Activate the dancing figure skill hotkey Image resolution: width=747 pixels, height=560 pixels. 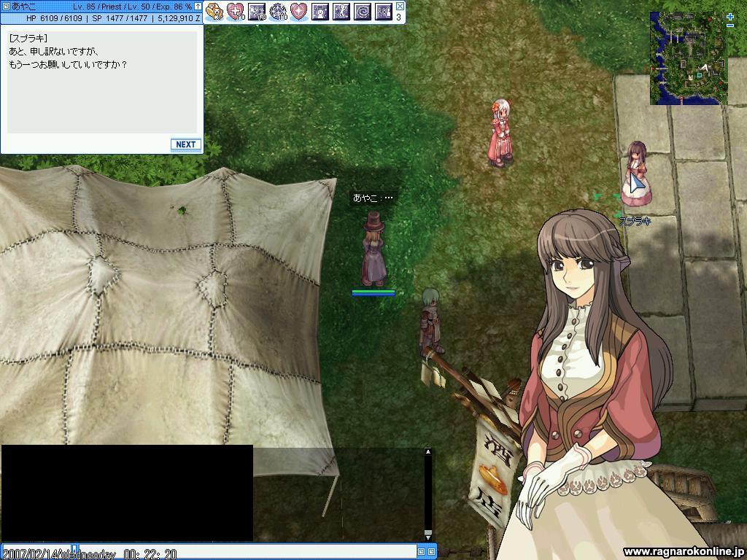341,12
